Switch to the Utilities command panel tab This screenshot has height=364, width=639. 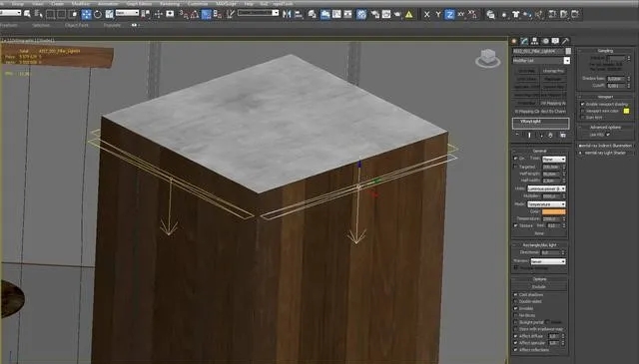pyautogui.click(x=566, y=41)
